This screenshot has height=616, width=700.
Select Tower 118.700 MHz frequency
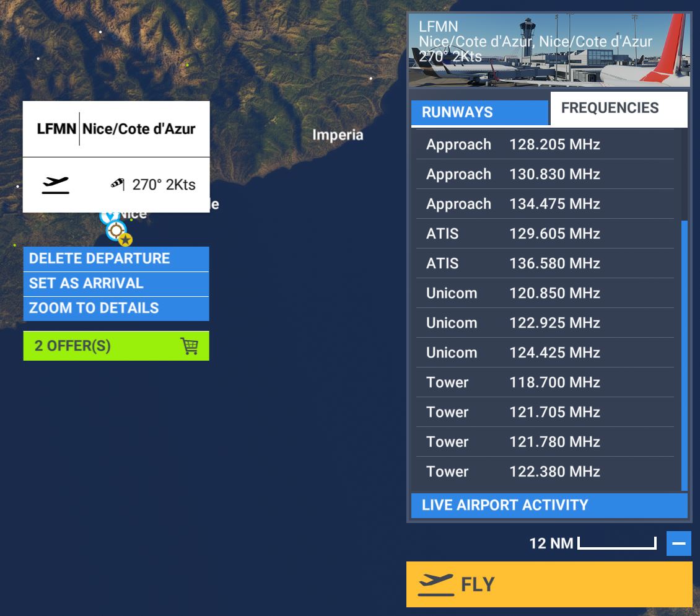tap(545, 382)
